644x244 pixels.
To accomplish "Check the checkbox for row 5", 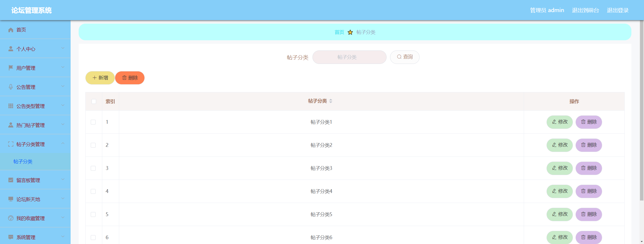I will click(x=93, y=214).
